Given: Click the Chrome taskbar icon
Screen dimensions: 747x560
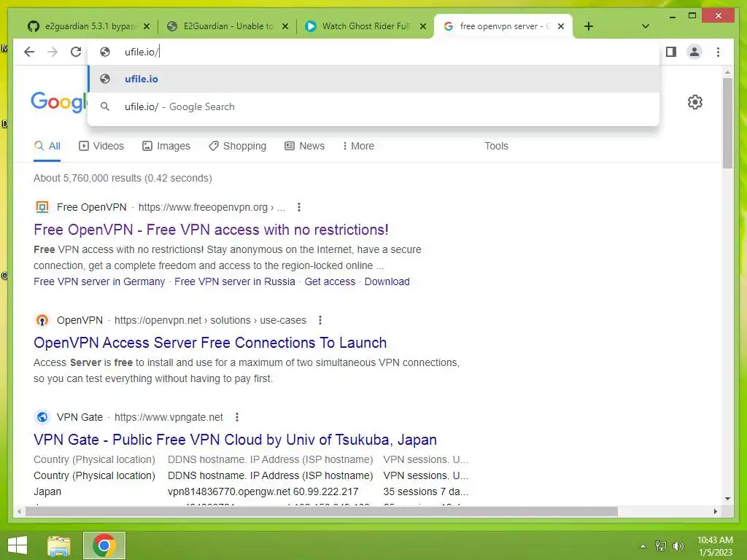Looking at the screenshot, I should click(x=104, y=545).
